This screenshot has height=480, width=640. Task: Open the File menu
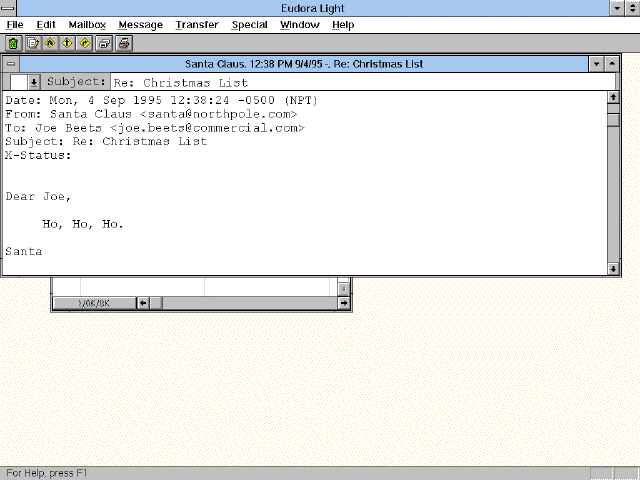coord(15,25)
